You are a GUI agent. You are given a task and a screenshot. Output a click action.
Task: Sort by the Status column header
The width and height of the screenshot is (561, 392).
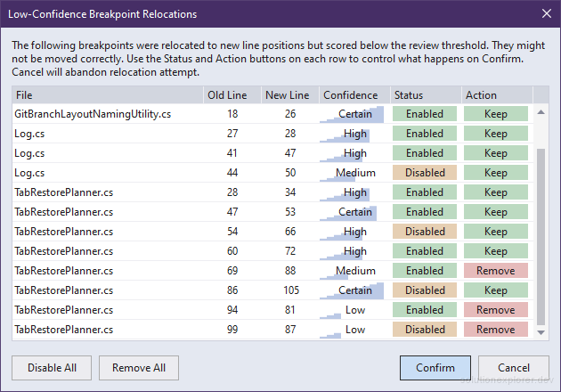pos(426,95)
